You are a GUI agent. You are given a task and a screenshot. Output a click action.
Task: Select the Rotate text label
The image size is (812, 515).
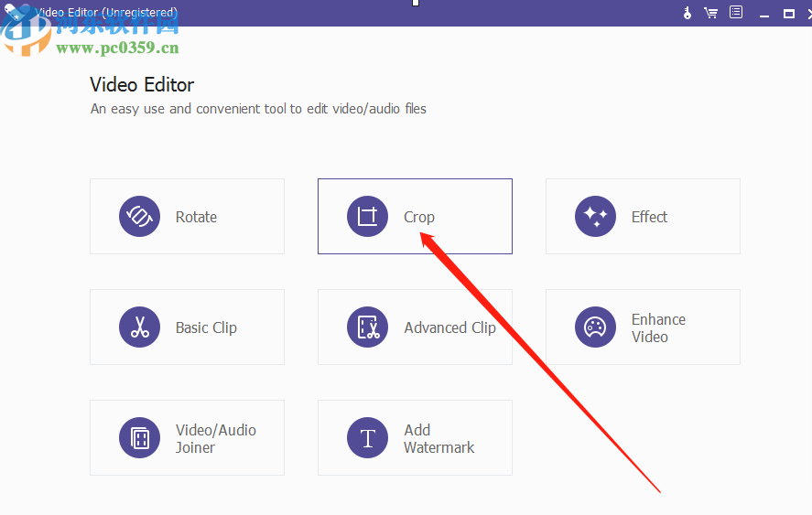196,217
